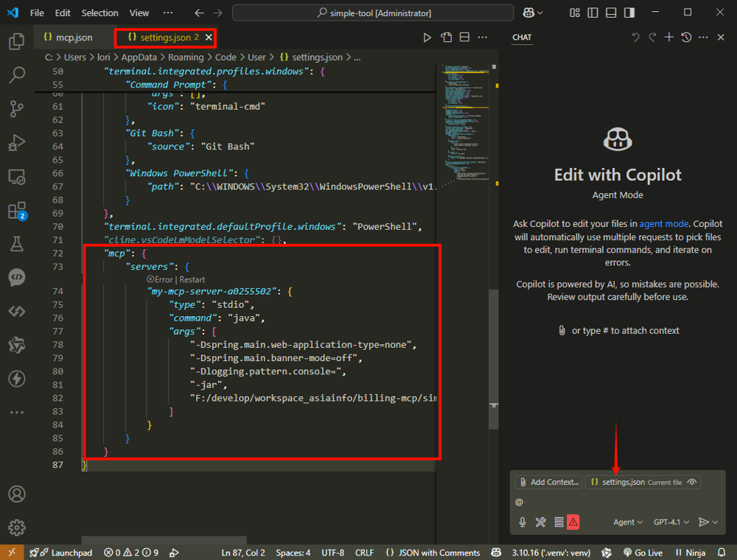Screen dimensions: 737x560
Task: Open the Source Control view
Action: click(16, 109)
